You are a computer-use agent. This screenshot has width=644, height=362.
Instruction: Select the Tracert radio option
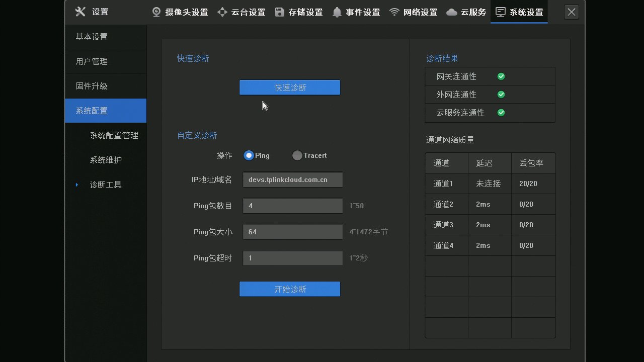tap(297, 156)
